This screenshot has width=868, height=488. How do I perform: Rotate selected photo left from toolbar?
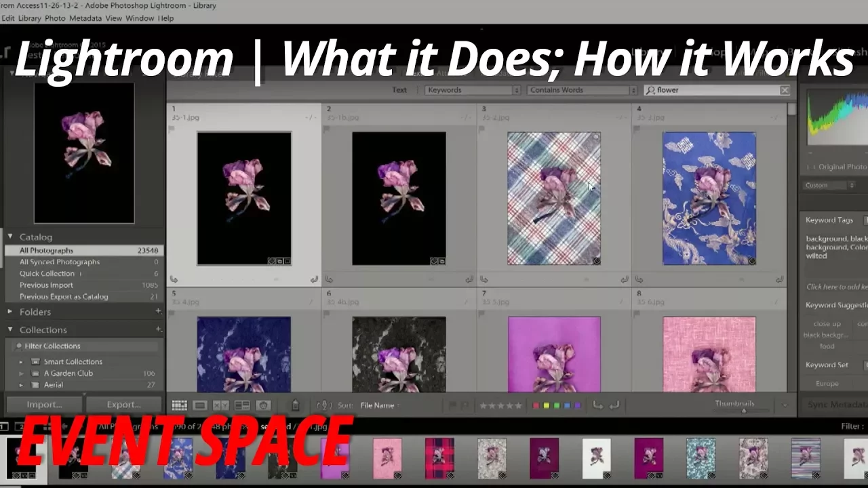coord(597,405)
